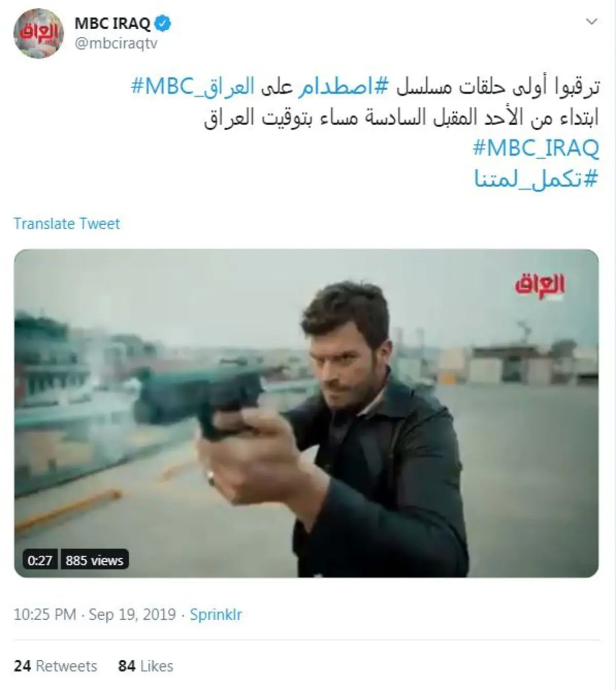The image size is (616, 690).
Task: Click the 0:27 video duration badge
Action: 40,560
